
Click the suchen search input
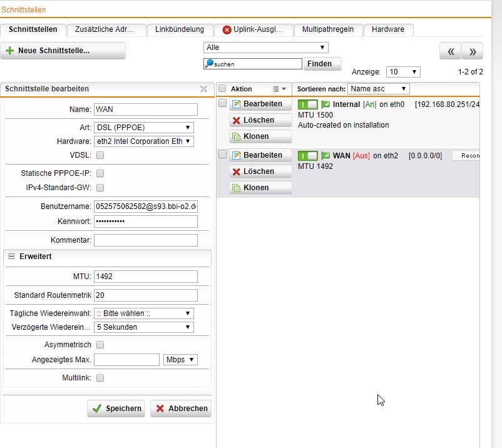coord(253,64)
